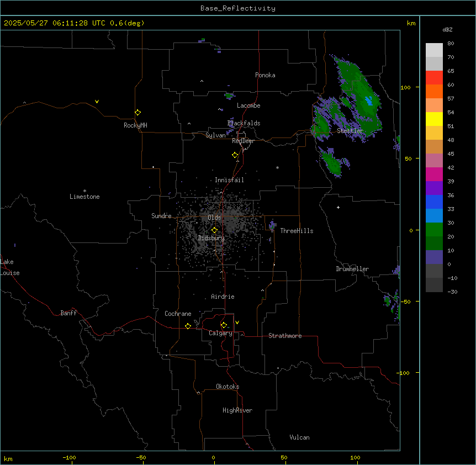Click the Blackfalds label
The image size is (476, 465).
[244, 123]
